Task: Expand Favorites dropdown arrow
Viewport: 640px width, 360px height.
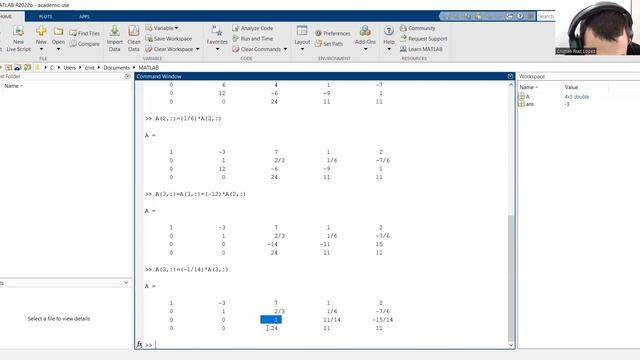Action: [217, 49]
